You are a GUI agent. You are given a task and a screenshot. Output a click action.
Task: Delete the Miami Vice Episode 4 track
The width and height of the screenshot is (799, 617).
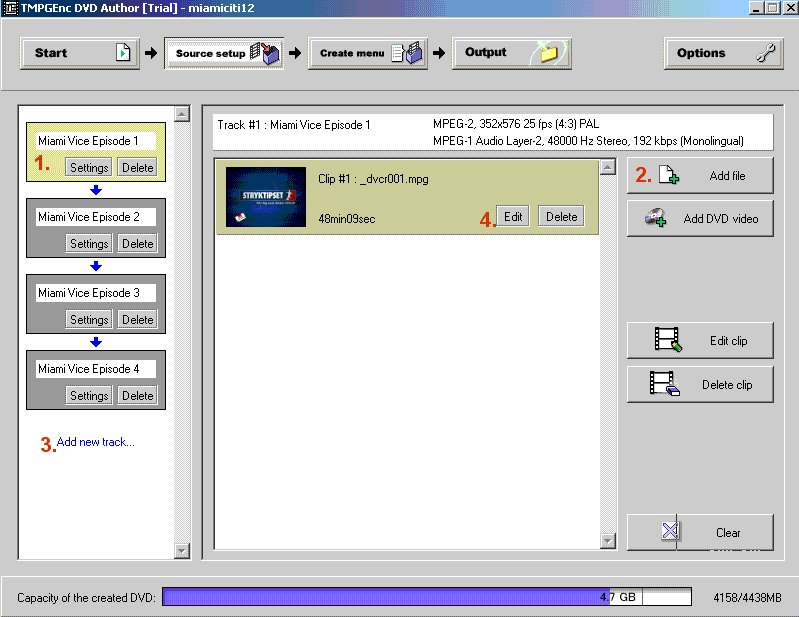pos(138,395)
